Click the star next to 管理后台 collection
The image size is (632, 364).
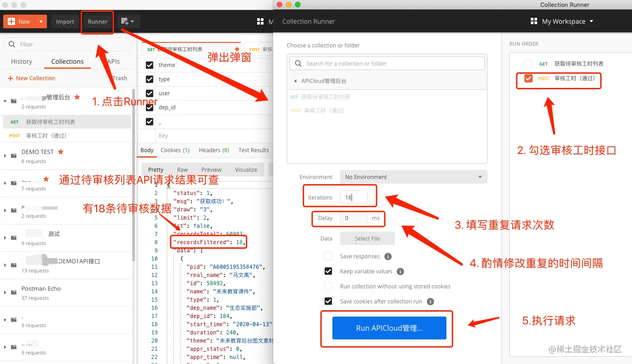(77, 97)
